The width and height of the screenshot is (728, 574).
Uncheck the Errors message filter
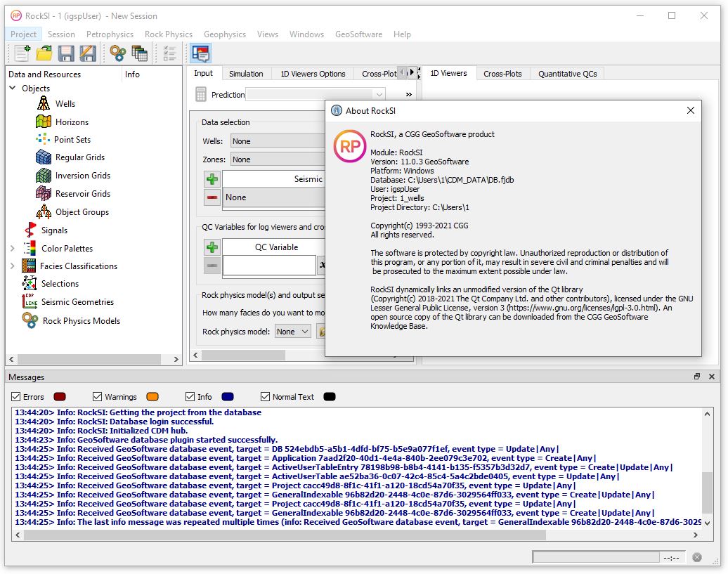point(16,397)
